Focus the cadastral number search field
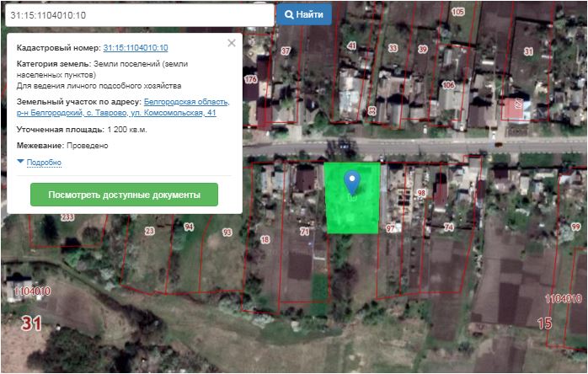588x374 pixels. [140, 15]
